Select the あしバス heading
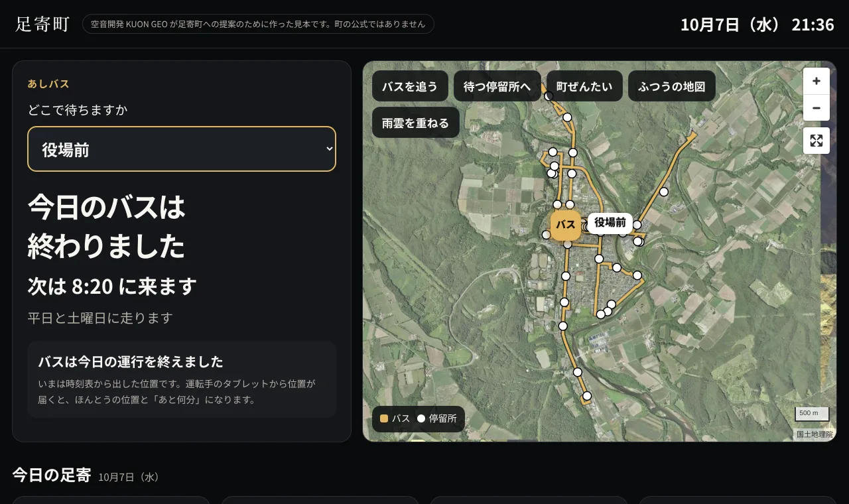Screen dimensions: 849x504 click(48, 84)
